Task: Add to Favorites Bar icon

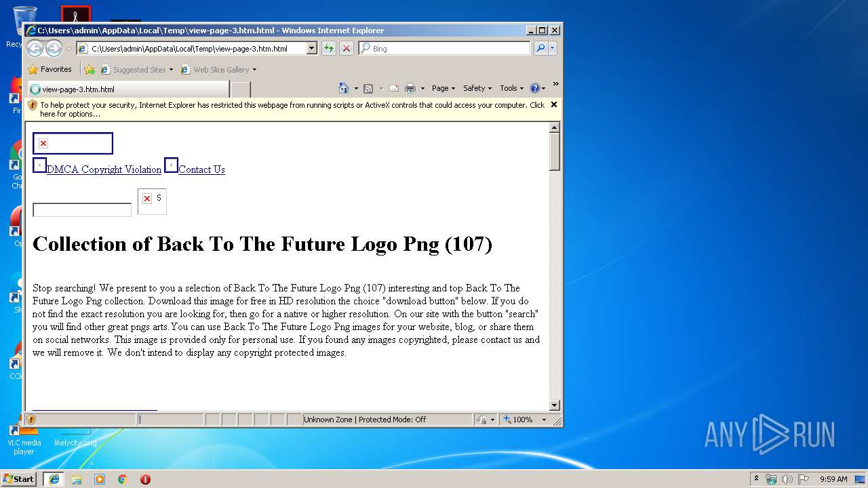Action: (90, 69)
